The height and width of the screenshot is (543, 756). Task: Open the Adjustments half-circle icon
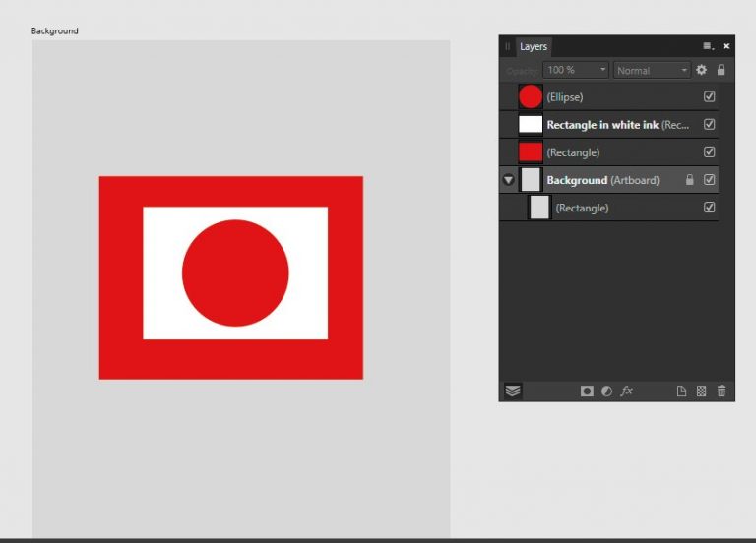pos(606,391)
